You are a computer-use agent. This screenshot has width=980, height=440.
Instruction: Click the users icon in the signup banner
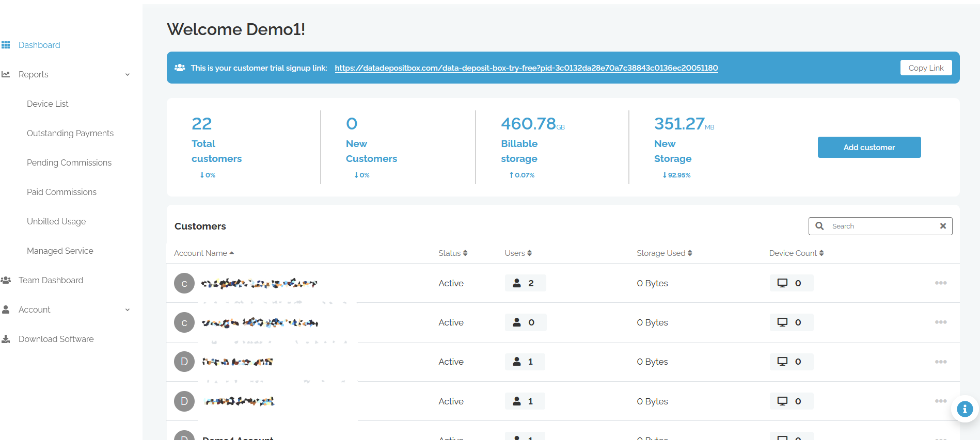(180, 68)
